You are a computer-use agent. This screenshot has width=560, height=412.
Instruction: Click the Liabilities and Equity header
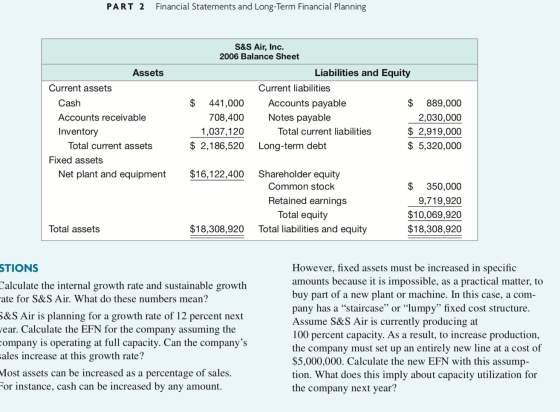[x=362, y=72]
